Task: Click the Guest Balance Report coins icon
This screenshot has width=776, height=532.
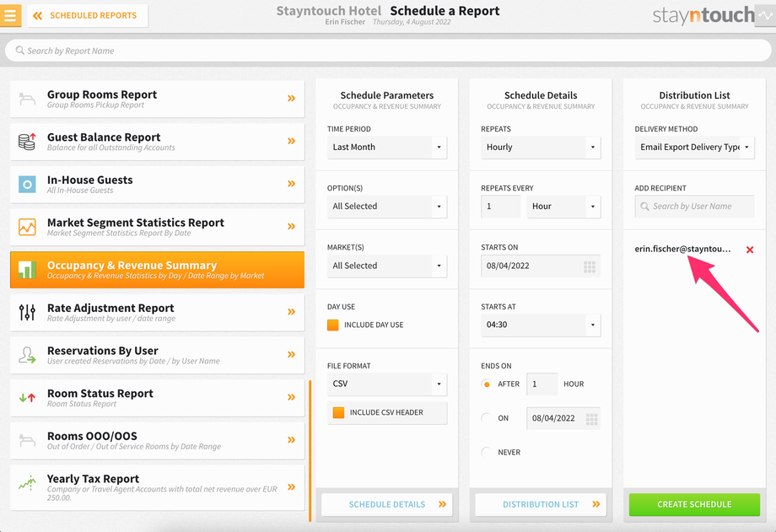Action: point(27,142)
